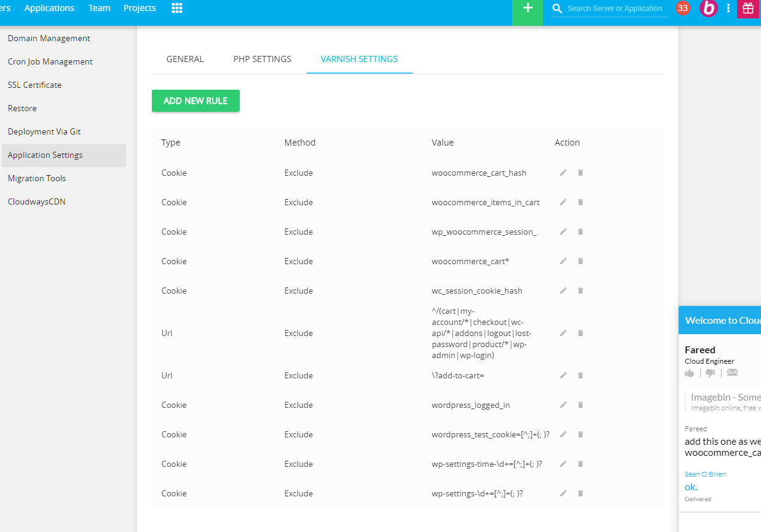This screenshot has height=532, width=761.
Task: Open Projects in top navigation
Action: 140,8
